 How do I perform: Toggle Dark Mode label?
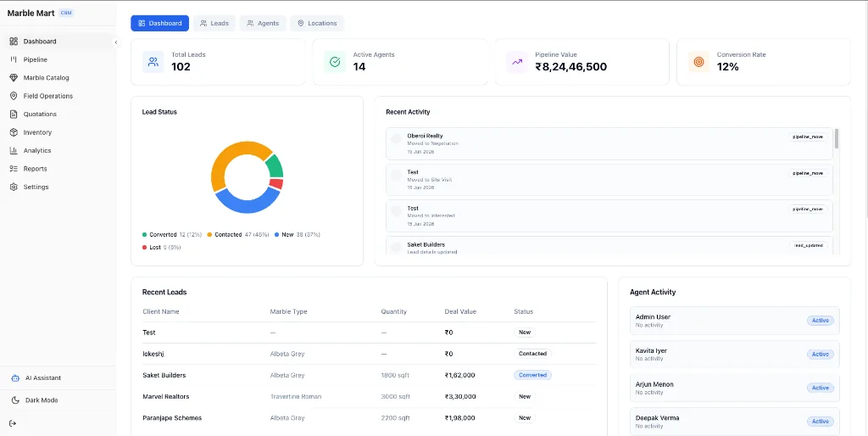42,400
